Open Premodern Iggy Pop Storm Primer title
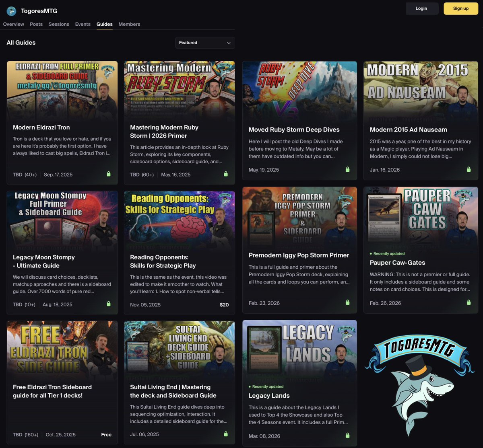483x448 pixels. click(299, 255)
